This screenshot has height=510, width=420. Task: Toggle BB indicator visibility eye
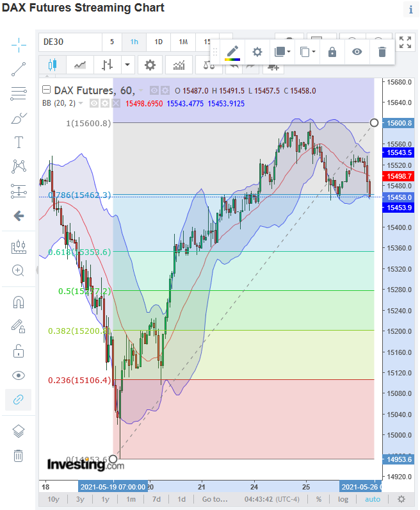[x=94, y=103]
